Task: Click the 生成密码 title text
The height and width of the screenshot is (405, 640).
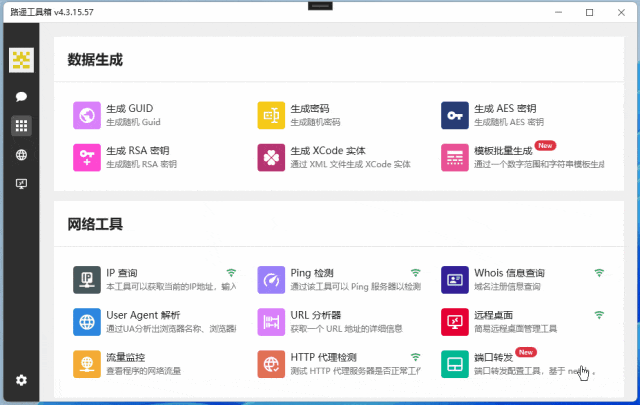Action: point(310,109)
